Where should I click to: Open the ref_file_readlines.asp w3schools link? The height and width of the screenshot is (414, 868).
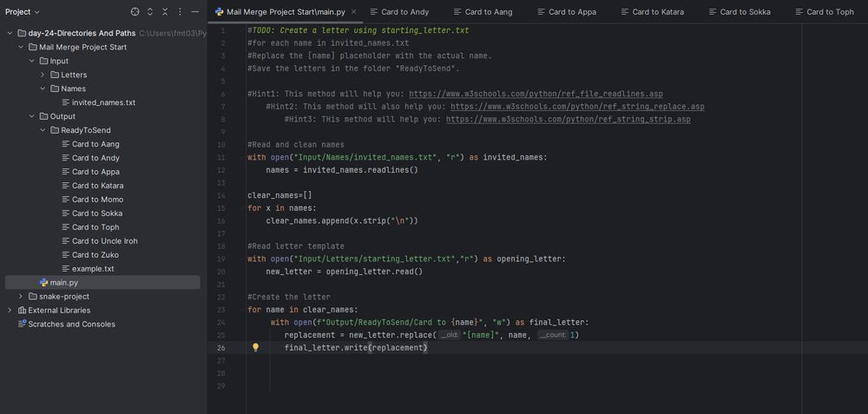click(x=536, y=94)
